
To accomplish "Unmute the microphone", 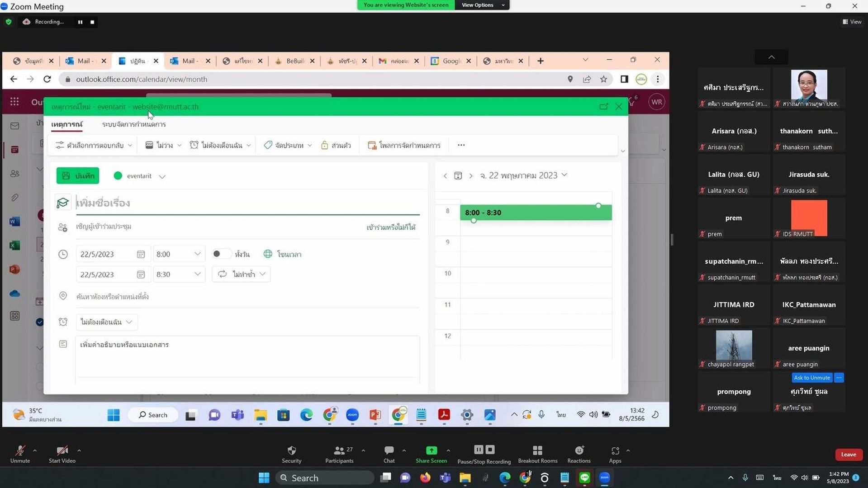I will (x=20, y=454).
